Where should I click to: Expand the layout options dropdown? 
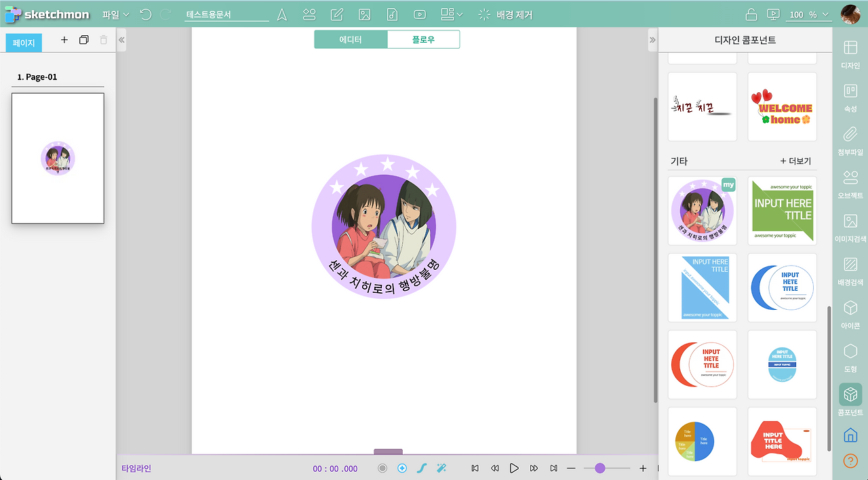[x=452, y=14]
